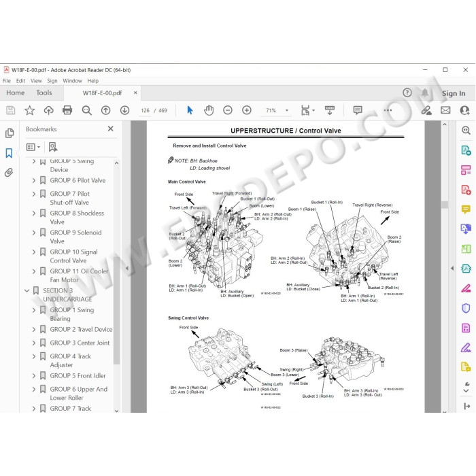This screenshot has height=476, width=476.
Task: Zoom out with minus icon
Action: pos(228,110)
